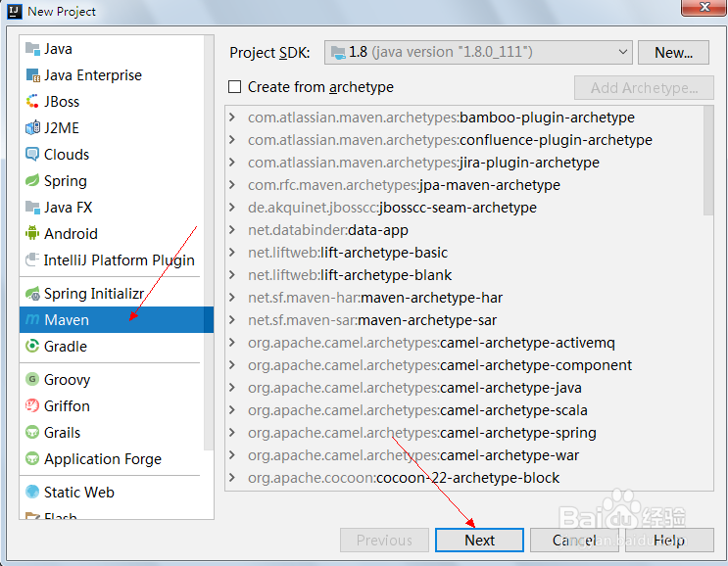Click the Java FX folder icon

pos(32,207)
